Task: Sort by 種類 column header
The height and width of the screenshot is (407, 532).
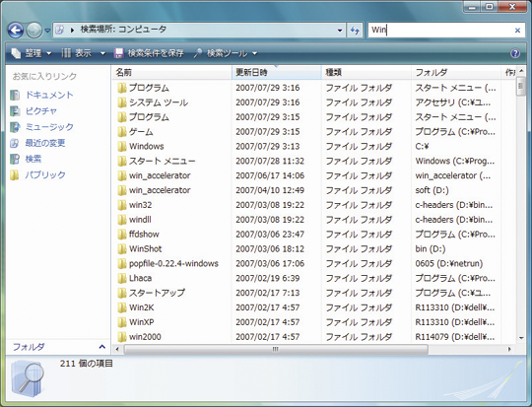Action: click(366, 72)
